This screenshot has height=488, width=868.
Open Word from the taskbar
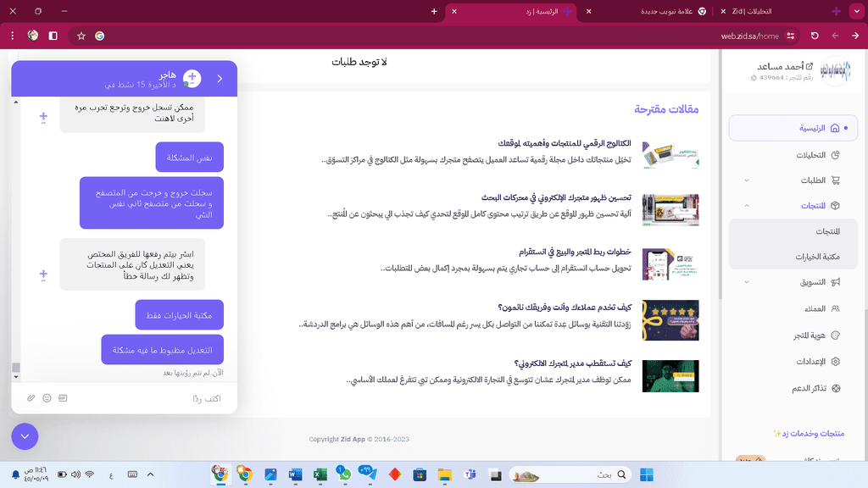coord(295,474)
